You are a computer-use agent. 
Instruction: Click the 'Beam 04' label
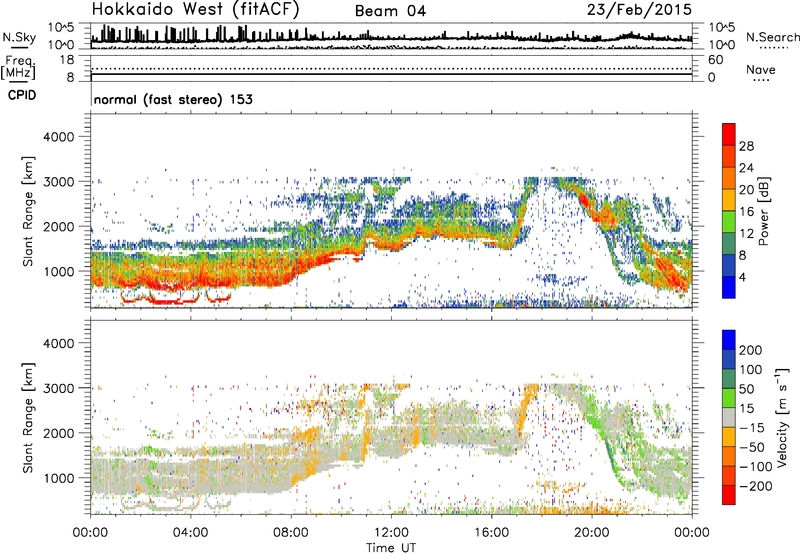(x=390, y=11)
